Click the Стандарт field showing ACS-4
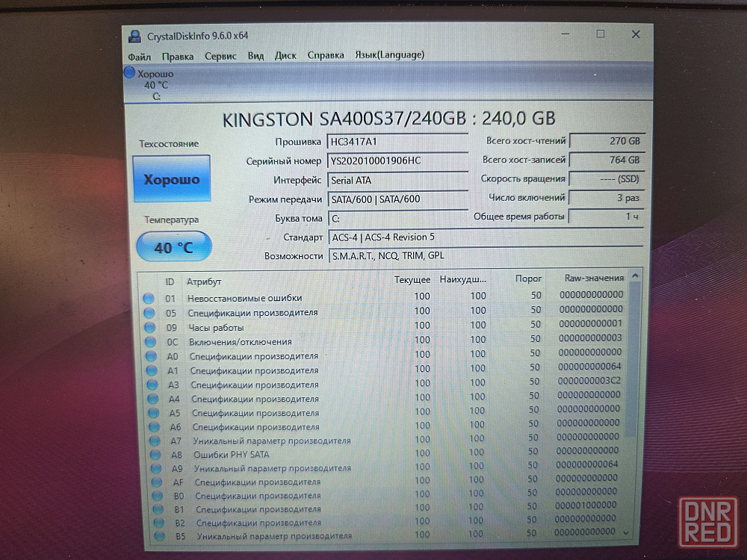Viewport: 747px width, 560px height. (486, 237)
